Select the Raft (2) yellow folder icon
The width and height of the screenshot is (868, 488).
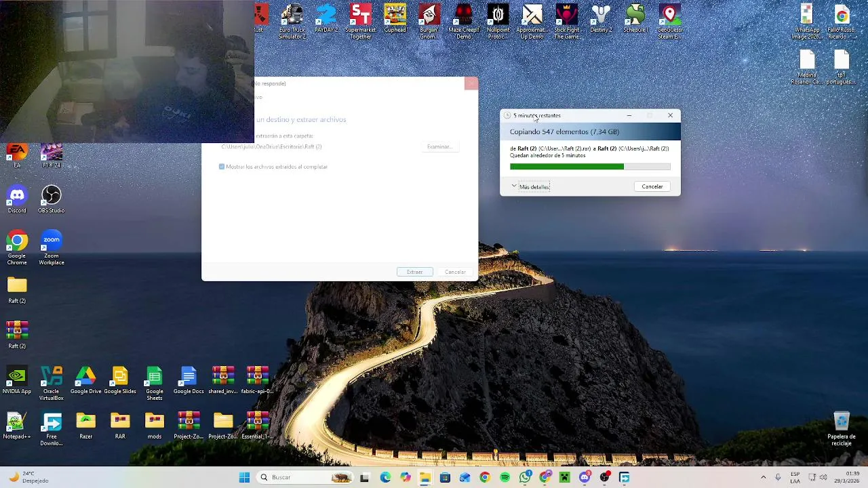coord(17,290)
